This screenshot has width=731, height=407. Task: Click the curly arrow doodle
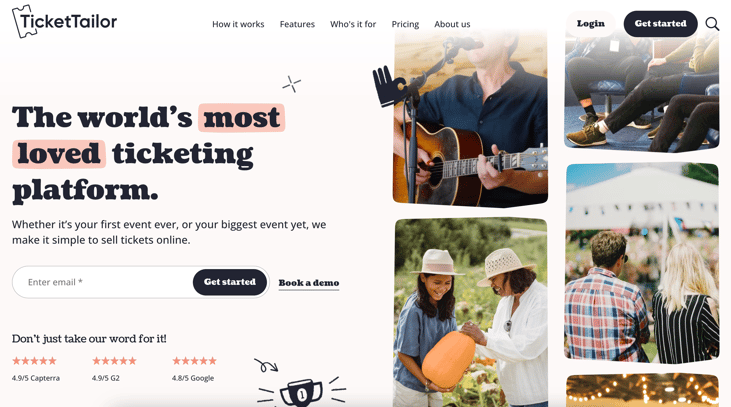(266, 366)
